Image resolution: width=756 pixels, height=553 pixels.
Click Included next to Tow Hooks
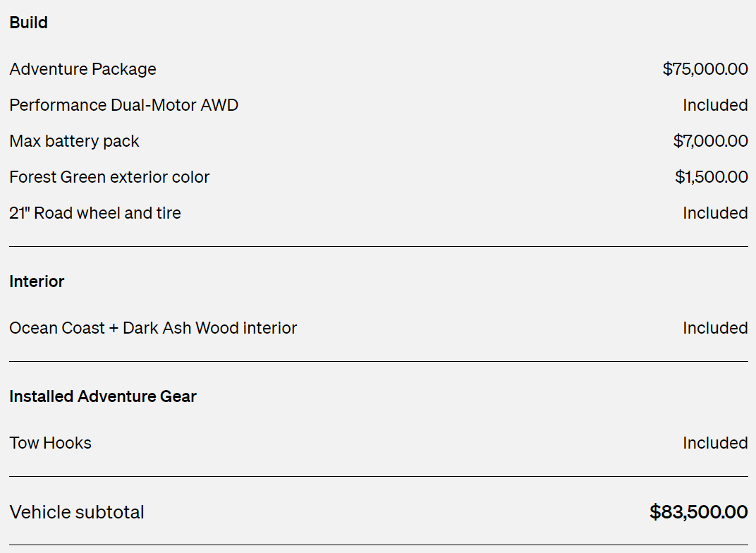(x=714, y=443)
